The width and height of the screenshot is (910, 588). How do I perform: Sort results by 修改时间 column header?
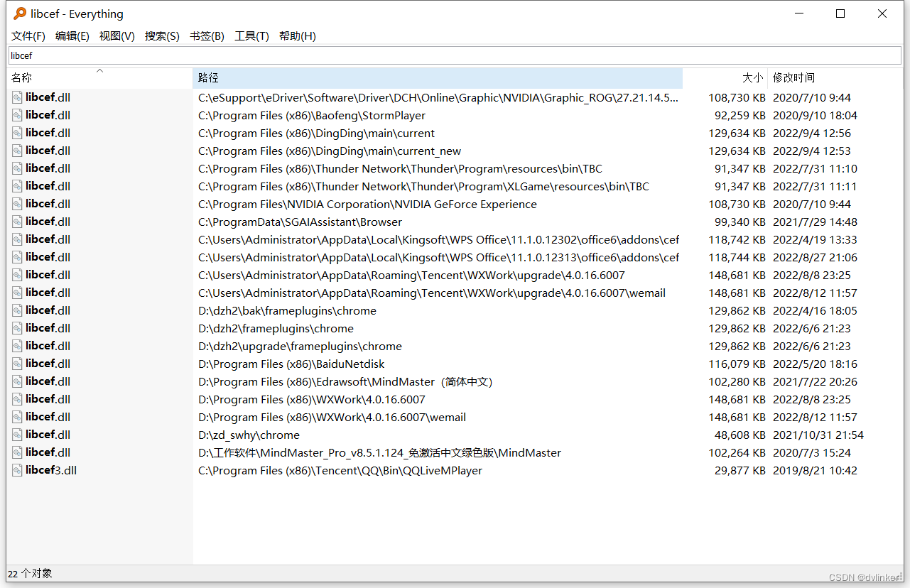coord(835,77)
